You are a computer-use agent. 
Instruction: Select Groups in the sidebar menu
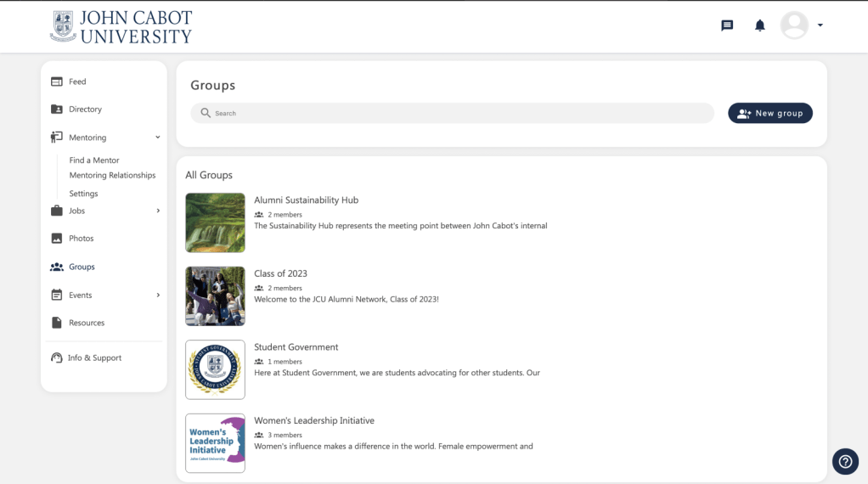[x=82, y=267]
